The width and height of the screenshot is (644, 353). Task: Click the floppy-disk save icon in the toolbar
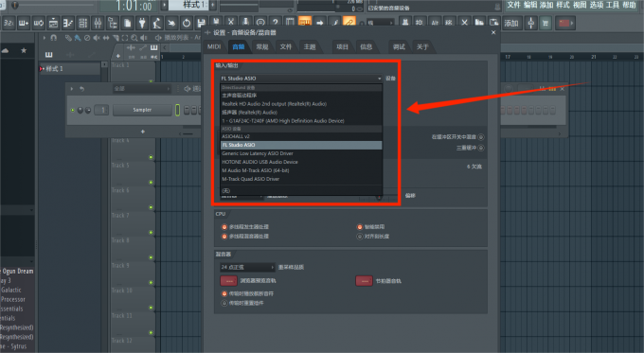201,23
